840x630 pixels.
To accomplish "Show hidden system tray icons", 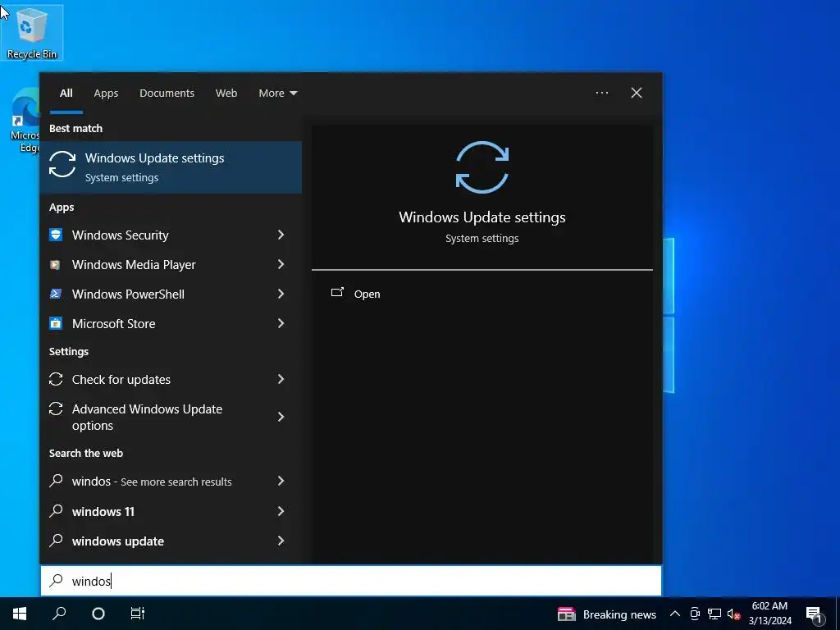I will [x=675, y=614].
